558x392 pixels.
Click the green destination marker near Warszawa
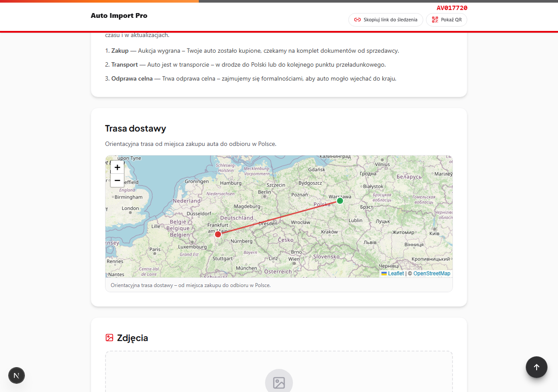pyautogui.click(x=340, y=201)
